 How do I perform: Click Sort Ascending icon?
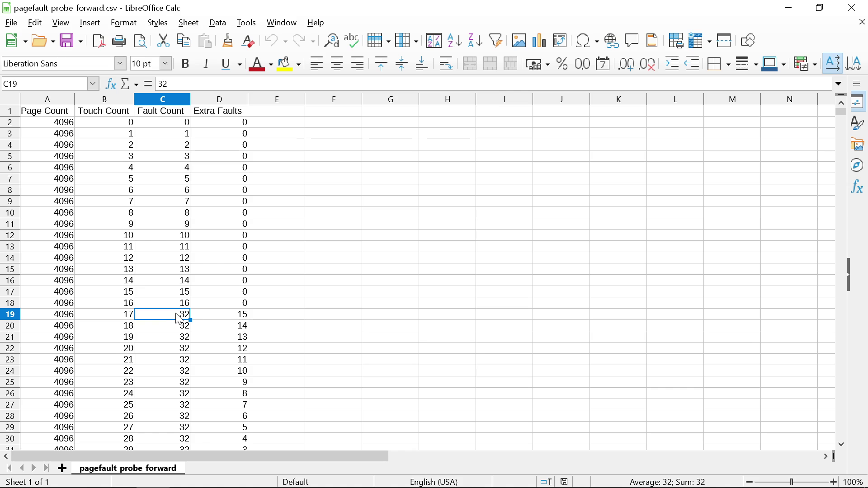[x=454, y=41]
